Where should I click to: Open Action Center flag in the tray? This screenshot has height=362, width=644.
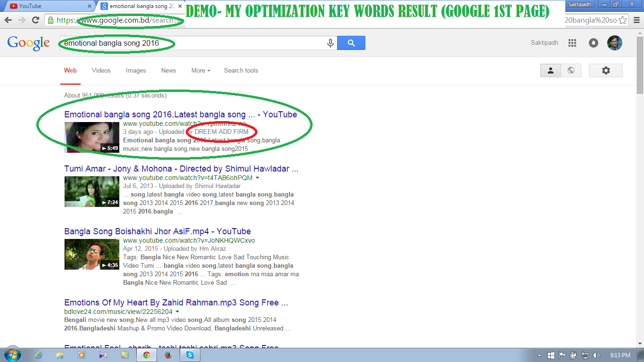pos(562,355)
